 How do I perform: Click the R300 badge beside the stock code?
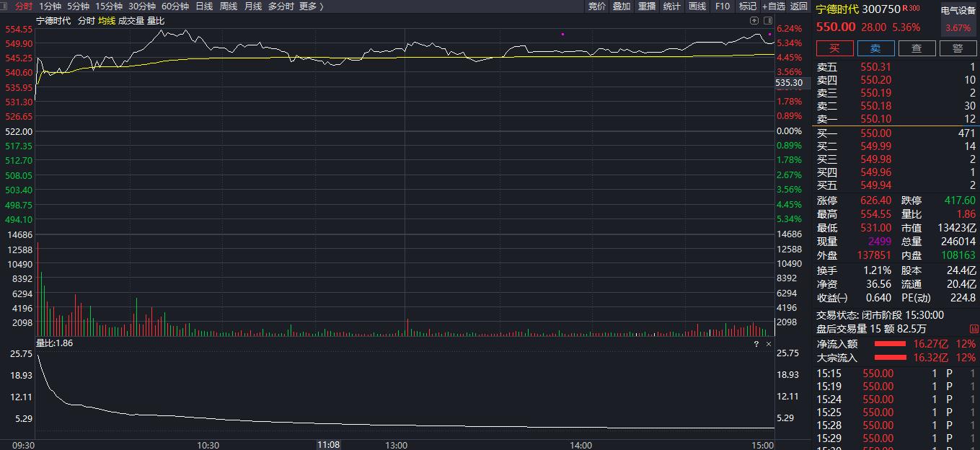[x=911, y=9]
